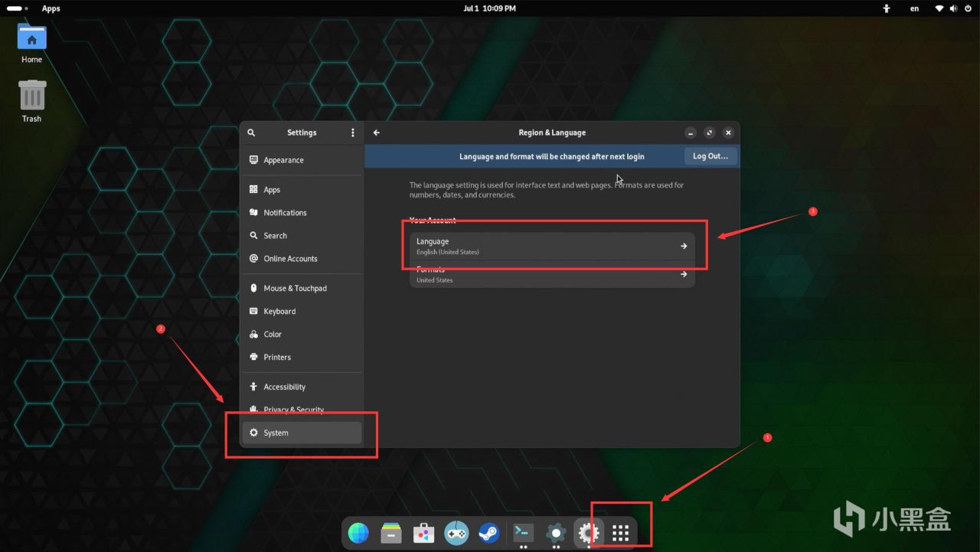Open the accessibility menu in top bar
Image resolution: width=980 pixels, height=552 pixels.
click(887, 8)
